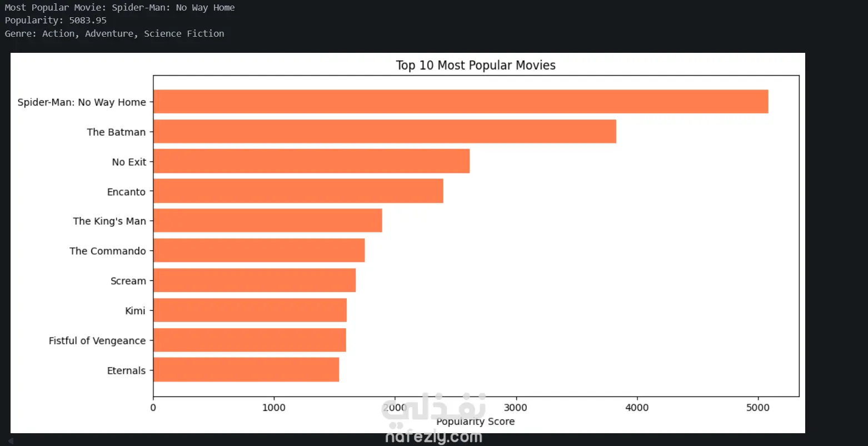This screenshot has height=446, width=868.
Task: Click the chart title "Top 10 Most Popular Movies"
Action: tap(476, 66)
